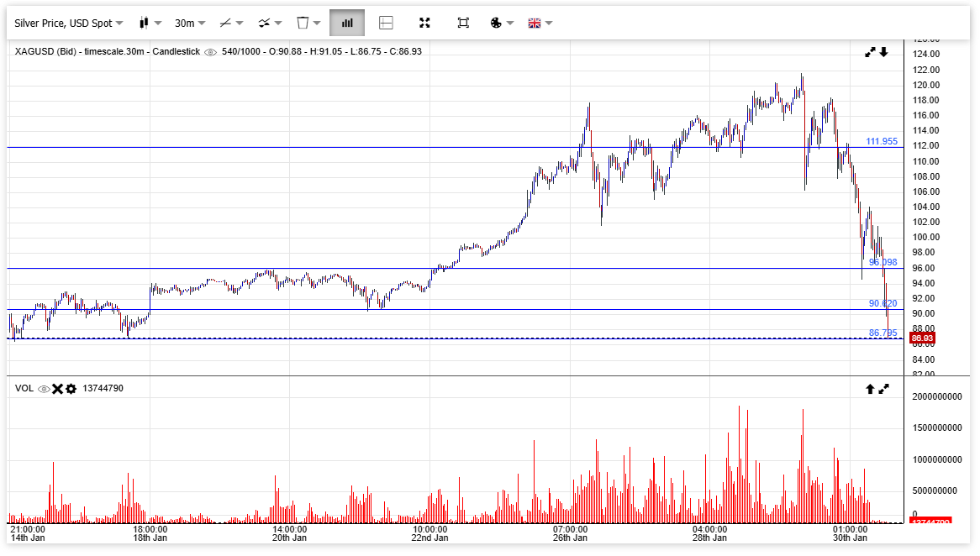Move the price pane down
The image size is (980, 556).
(884, 52)
